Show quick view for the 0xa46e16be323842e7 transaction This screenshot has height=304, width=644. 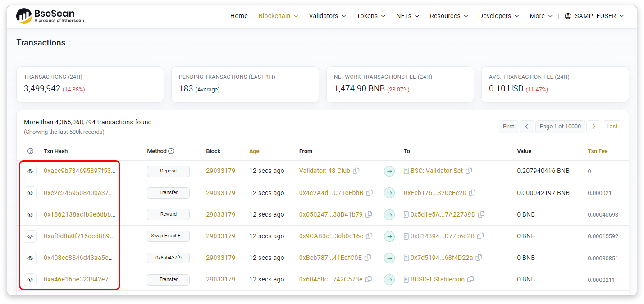tap(30, 280)
